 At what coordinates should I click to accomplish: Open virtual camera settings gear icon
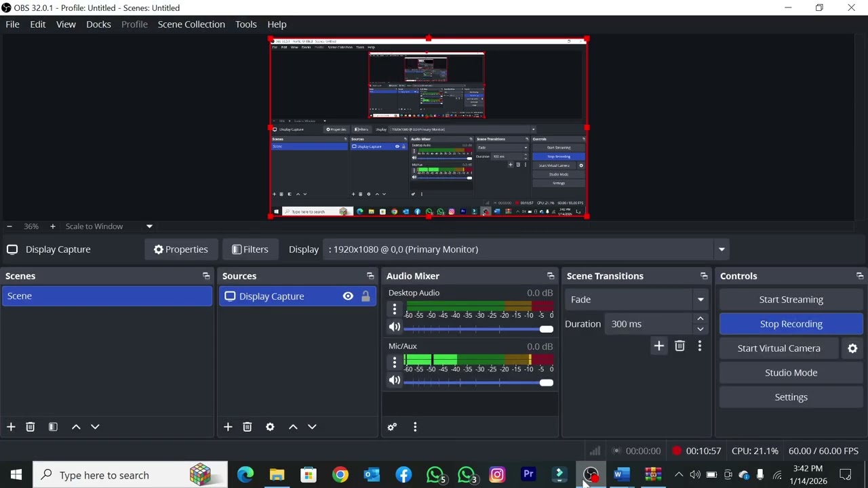click(x=852, y=348)
